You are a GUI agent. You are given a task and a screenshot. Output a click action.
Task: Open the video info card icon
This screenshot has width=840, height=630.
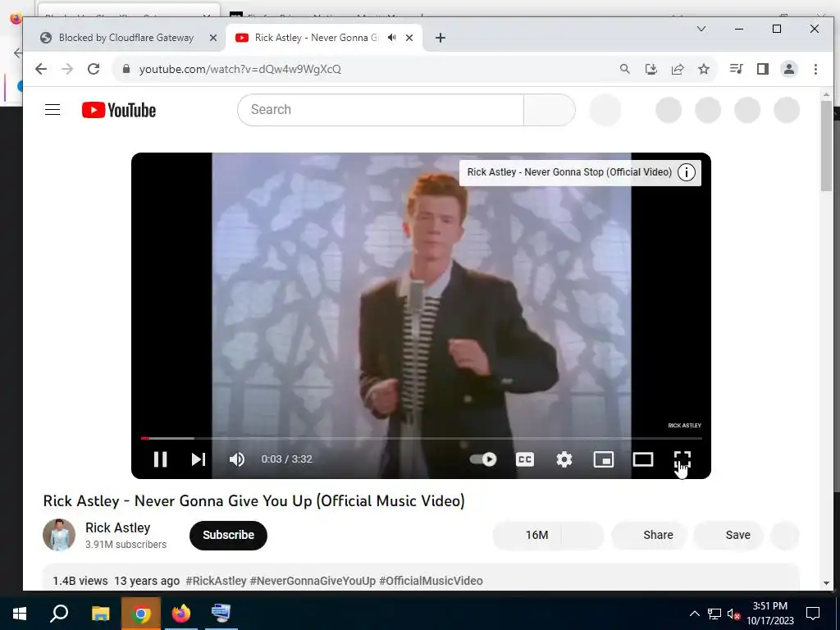[687, 172]
